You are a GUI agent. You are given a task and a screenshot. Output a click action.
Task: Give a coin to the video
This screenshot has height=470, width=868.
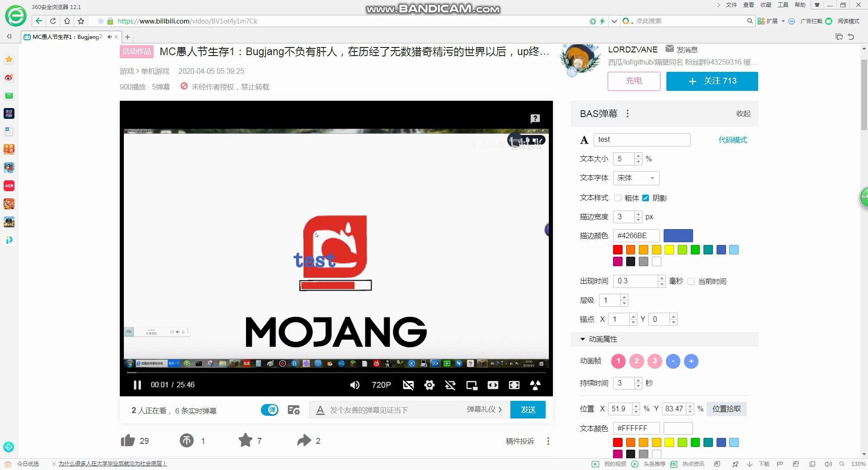187,440
